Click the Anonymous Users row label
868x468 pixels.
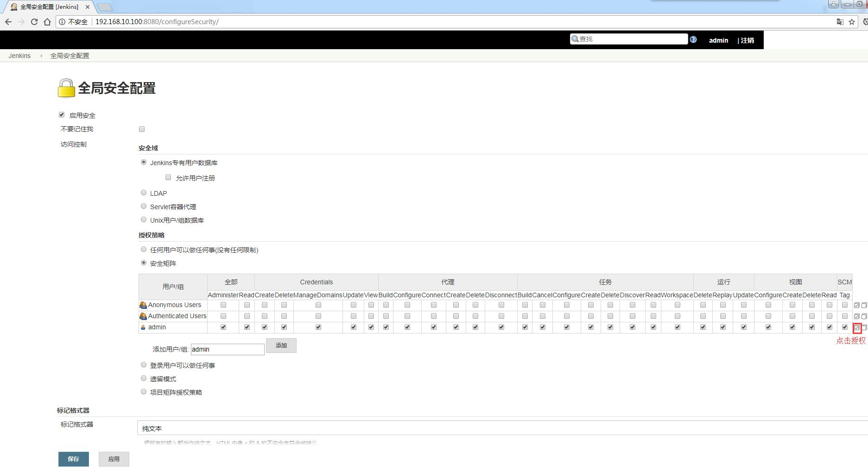[175, 305]
